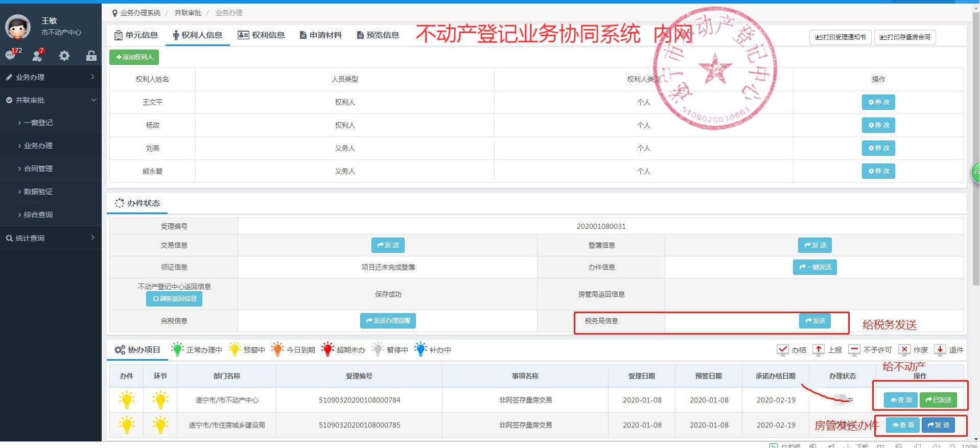980x448 pixels.
Task: Click user avatar of 王敏
Action: pyautogui.click(x=18, y=27)
